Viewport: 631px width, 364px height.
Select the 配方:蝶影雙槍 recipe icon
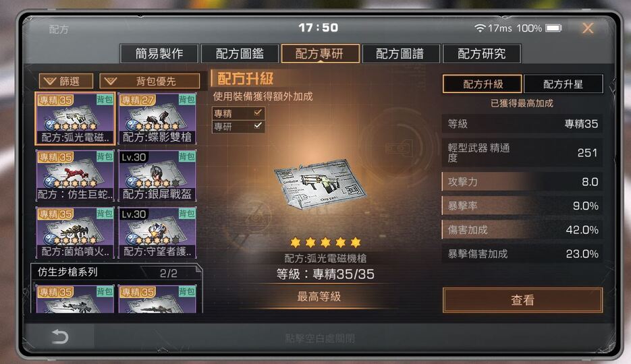(x=157, y=119)
